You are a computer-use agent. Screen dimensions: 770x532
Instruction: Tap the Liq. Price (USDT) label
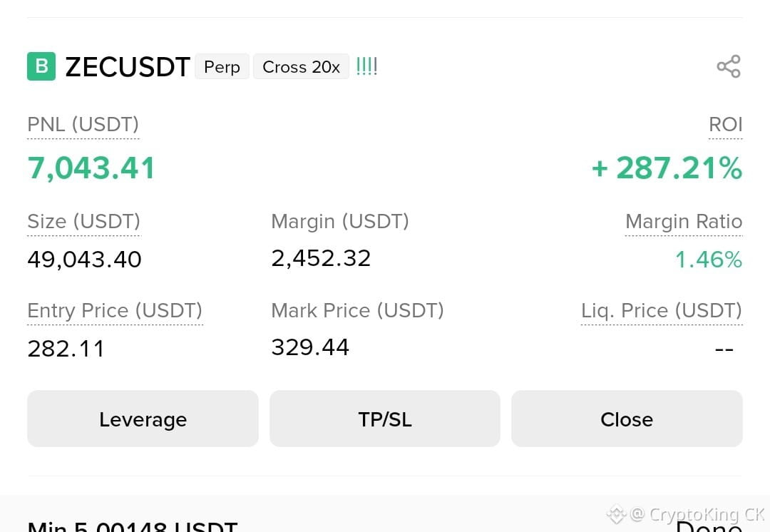point(662,310)
